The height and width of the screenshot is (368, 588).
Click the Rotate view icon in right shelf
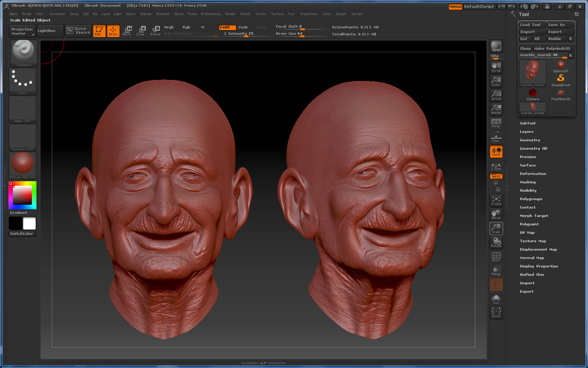coord(496,243)
